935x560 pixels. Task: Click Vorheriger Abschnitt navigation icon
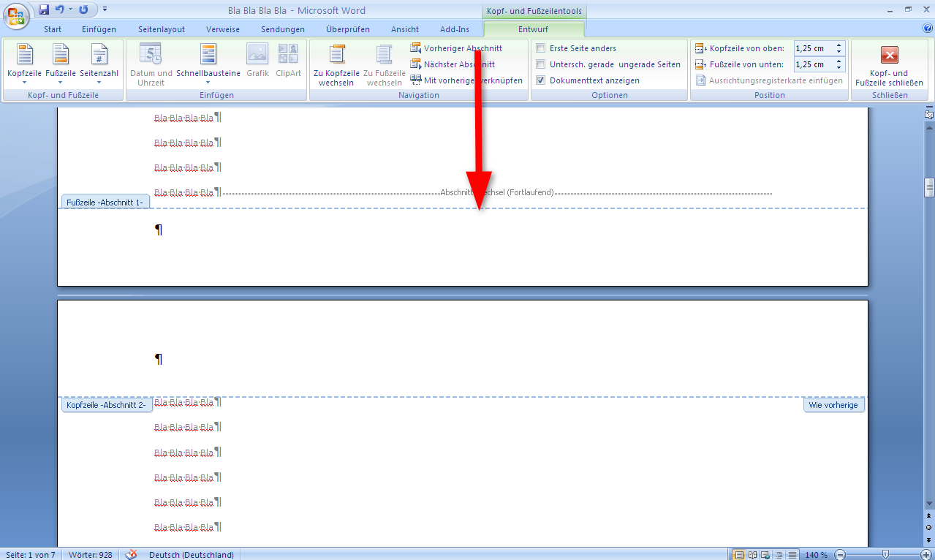(416, 48)
